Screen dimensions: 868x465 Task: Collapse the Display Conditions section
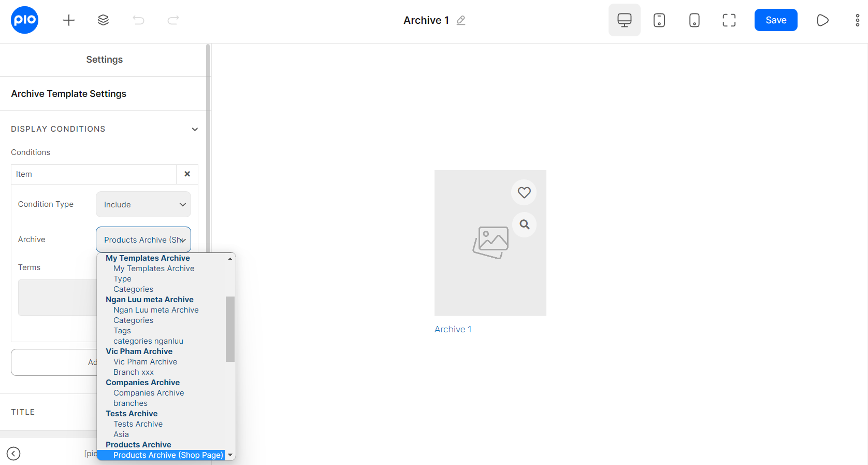(195, 129)
